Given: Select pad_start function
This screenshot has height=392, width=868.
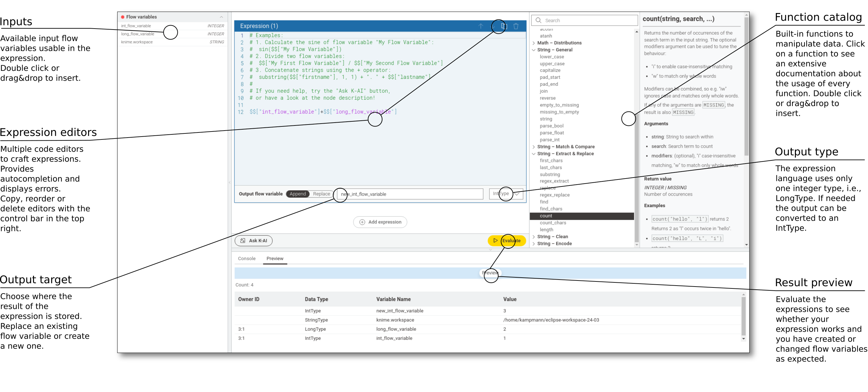Looking at the screenshot, I should [550, 77].
